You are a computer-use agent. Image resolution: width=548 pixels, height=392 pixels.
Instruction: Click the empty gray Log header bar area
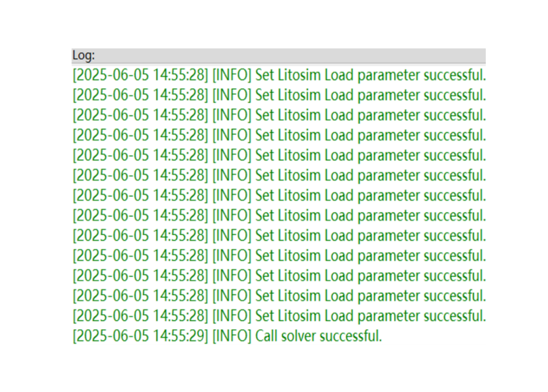[x=290, y=55]
